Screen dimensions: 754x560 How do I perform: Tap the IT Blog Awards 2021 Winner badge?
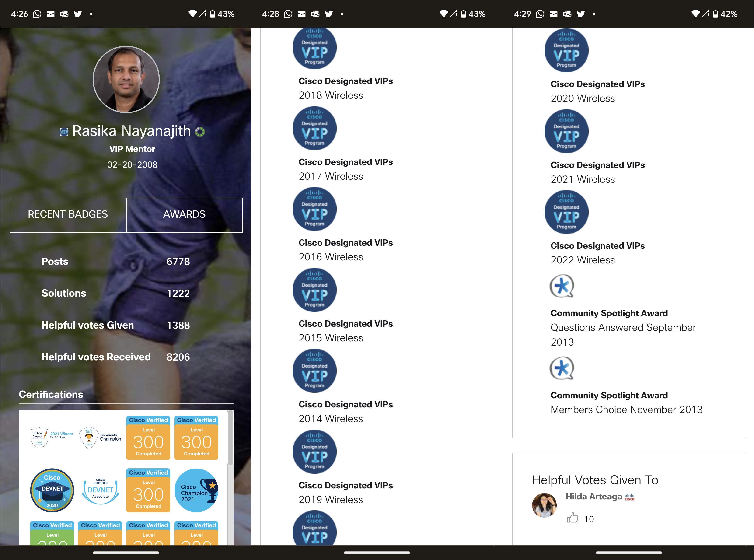52,438
